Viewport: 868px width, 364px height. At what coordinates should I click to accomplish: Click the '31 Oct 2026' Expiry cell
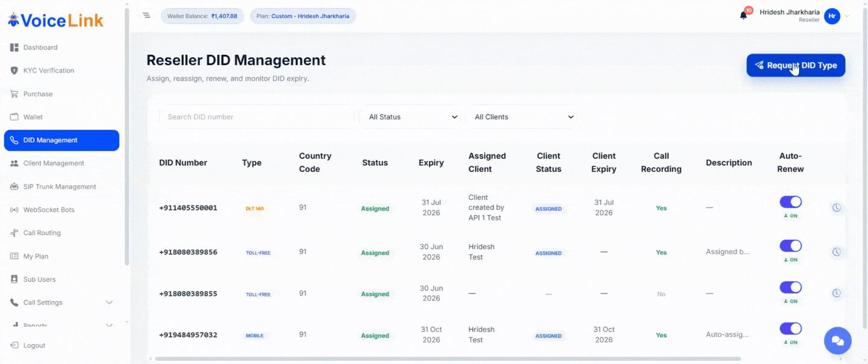point(432,334)
